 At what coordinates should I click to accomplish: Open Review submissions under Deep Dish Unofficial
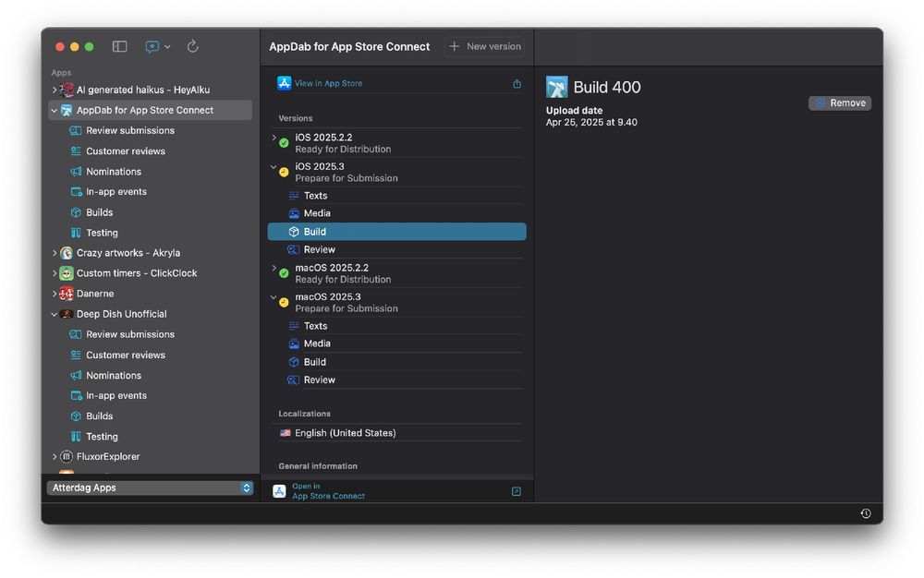[x=130, y=334]
